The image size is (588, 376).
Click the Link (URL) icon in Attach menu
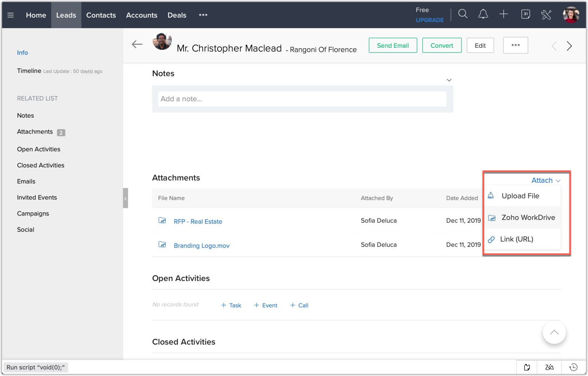click(491, 239)
